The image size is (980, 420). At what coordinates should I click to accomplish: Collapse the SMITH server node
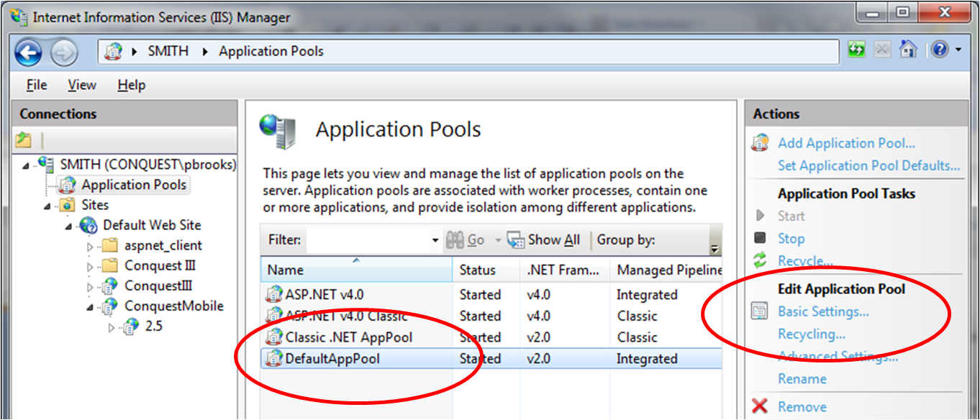tap(26, 165)
